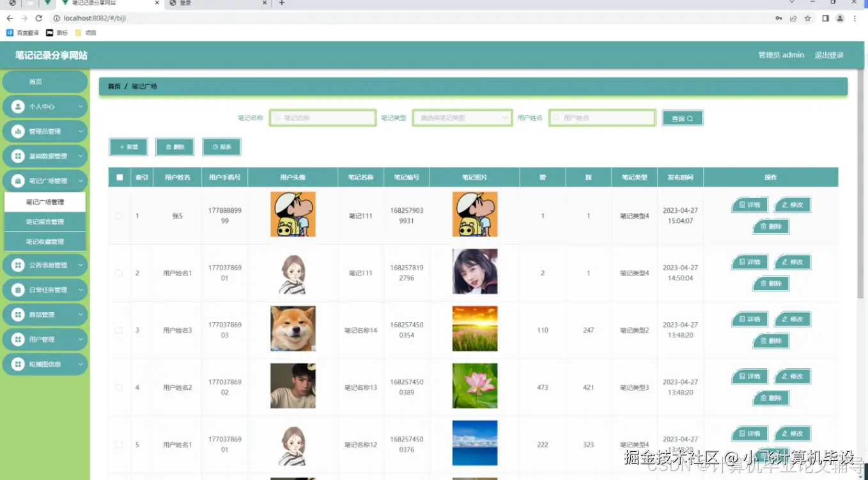This screenshot has width=868, height=480.
Task: Open the 笔记留言管理 submenu item
Action: [45, 222]
